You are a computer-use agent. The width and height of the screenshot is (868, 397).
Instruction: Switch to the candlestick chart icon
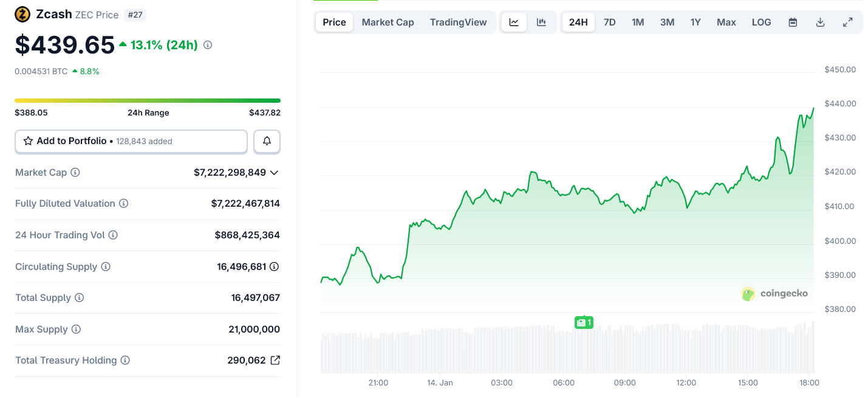point(541,22)
